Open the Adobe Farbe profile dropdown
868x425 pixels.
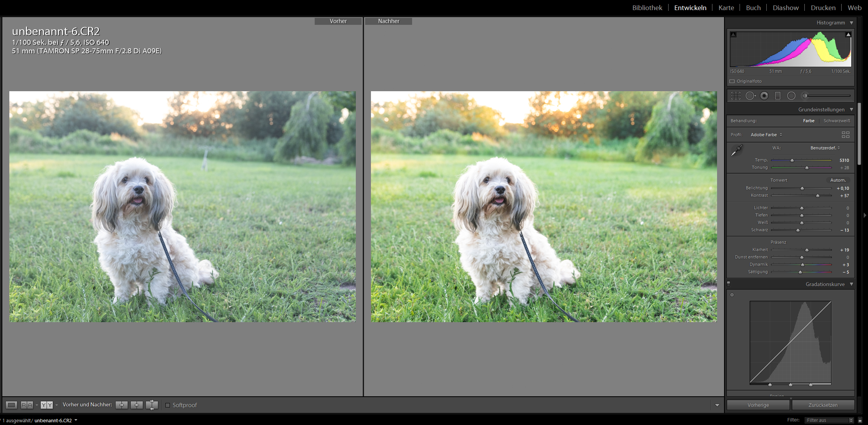(x=766, y=135)
